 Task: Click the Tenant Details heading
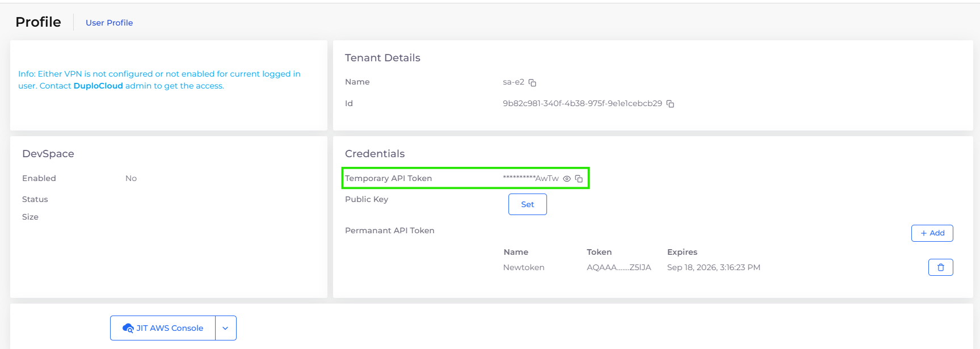click(x=382, y=58)
